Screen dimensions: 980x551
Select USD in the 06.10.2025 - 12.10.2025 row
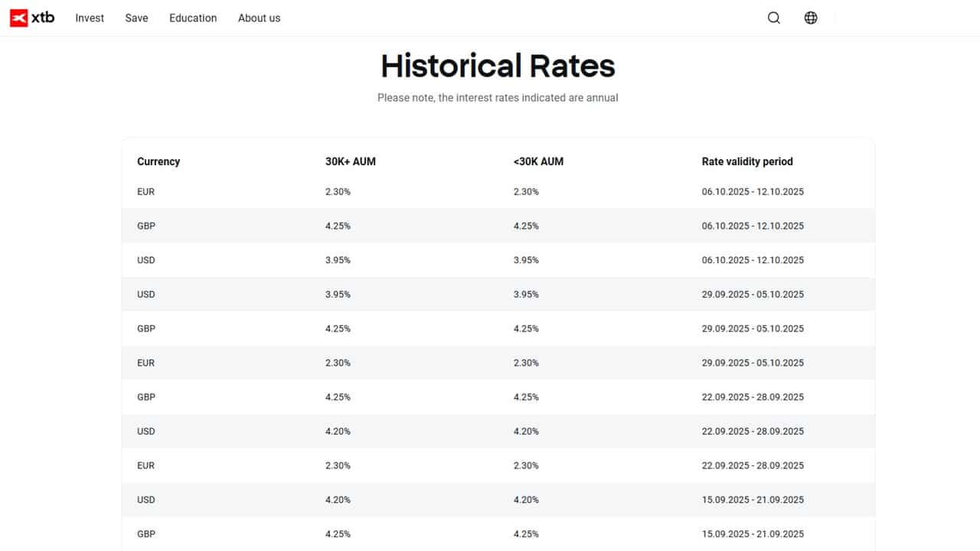(146, 260)
